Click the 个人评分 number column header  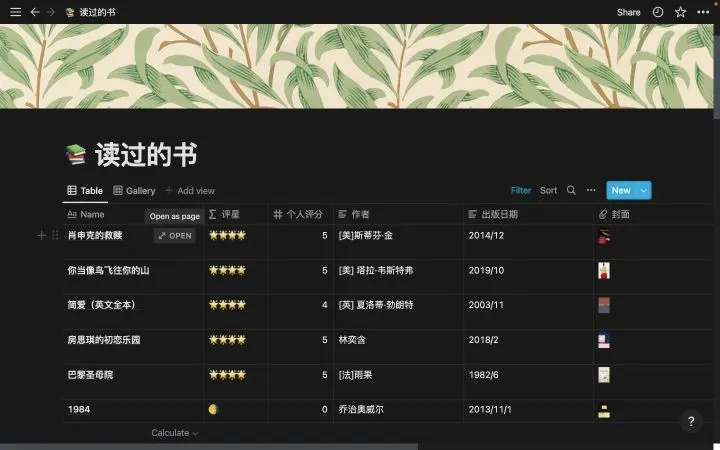coord(301,214)
